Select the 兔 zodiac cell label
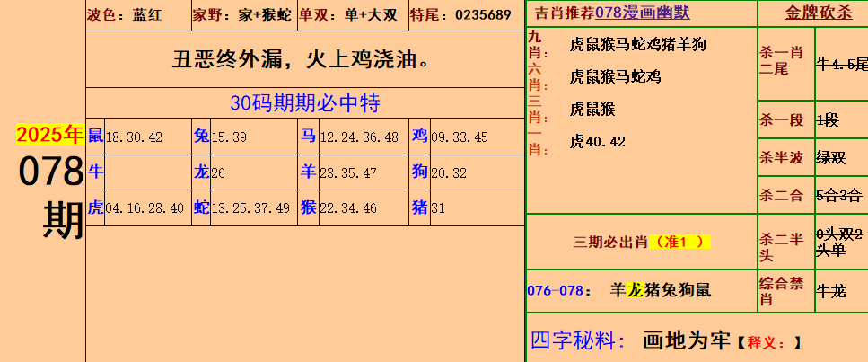868x362 pixels. click(201, 137)
